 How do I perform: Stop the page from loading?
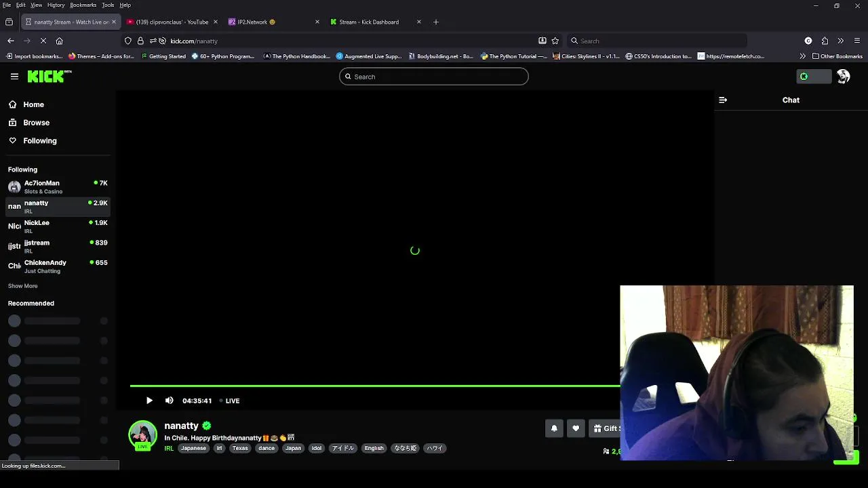(x=43, y=41)
